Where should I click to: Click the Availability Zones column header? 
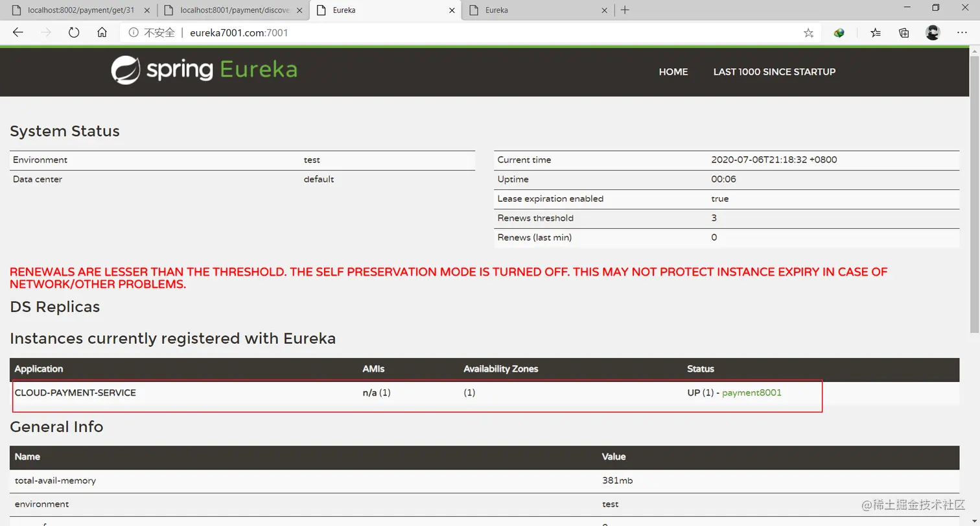501,368
